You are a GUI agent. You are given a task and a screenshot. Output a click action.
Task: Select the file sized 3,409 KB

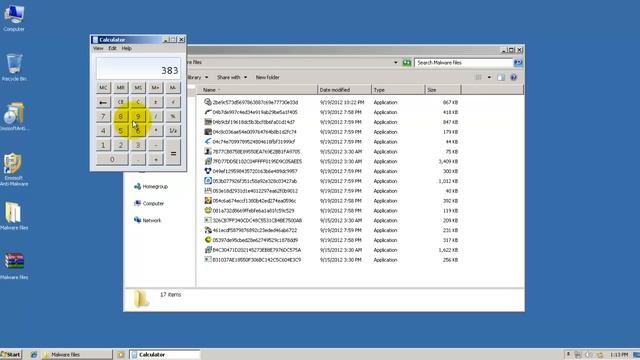click(x=331, y=161)
